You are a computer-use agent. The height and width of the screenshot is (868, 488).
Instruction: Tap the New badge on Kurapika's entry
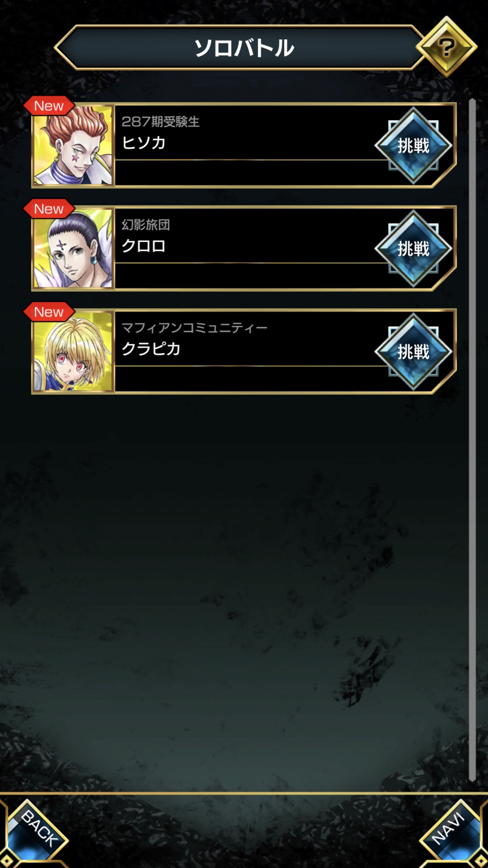pos(49,312)
